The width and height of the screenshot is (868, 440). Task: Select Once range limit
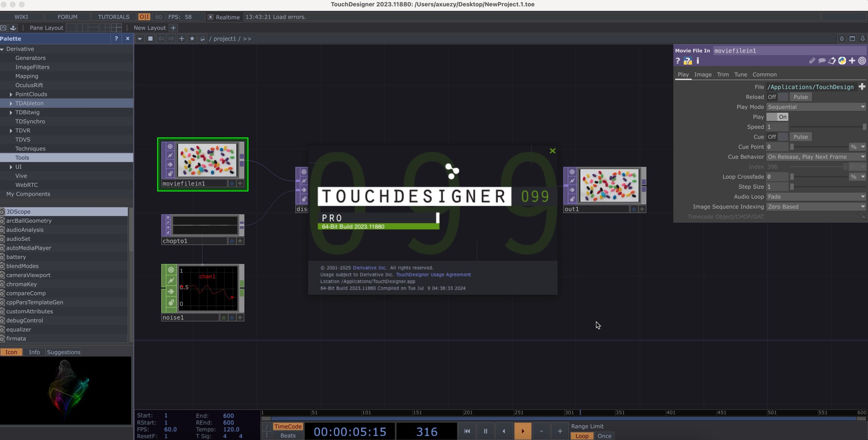click(x=604, y=436)
